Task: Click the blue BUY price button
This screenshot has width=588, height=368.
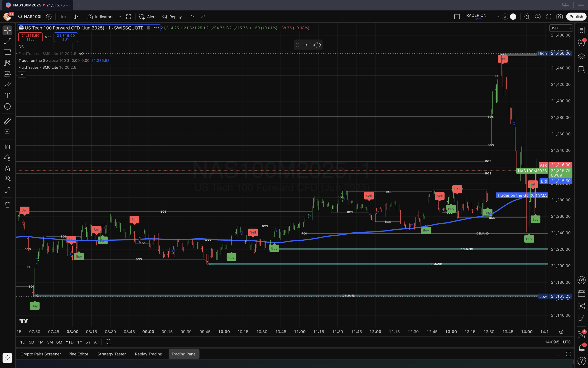Action: point(66,37)
